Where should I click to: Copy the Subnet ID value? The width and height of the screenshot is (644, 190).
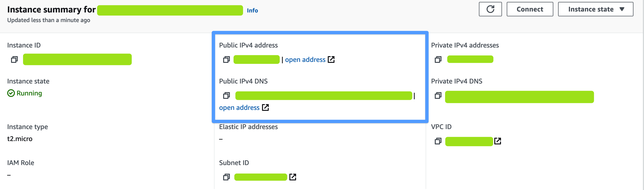pyautogui.click(x=226, y=177)
